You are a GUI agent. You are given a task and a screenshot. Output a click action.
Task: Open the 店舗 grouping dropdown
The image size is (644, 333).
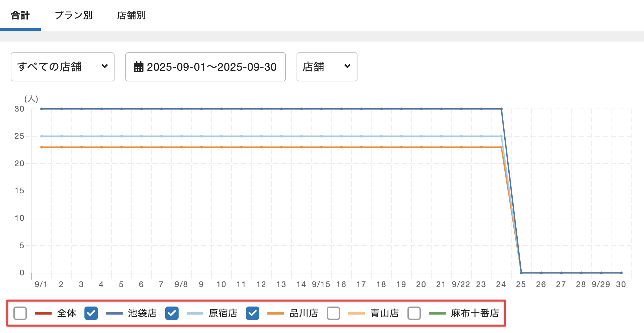tap(327, 67)
